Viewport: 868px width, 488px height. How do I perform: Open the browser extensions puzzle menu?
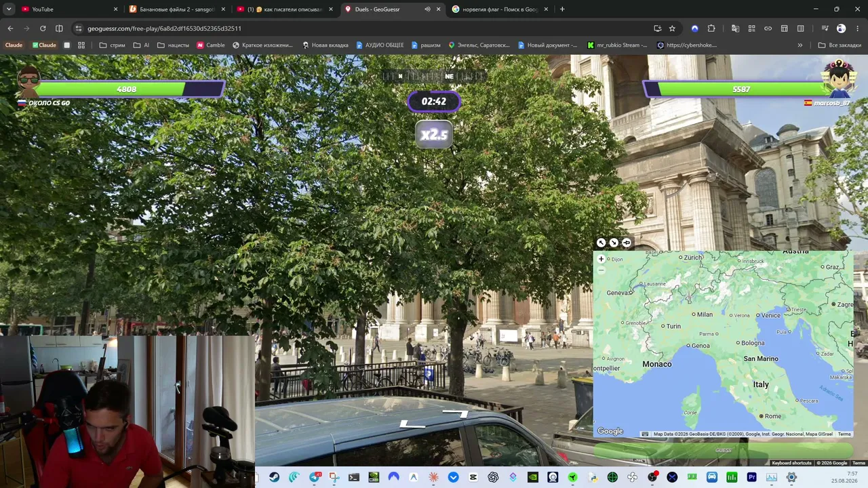(x=711, y=28)
